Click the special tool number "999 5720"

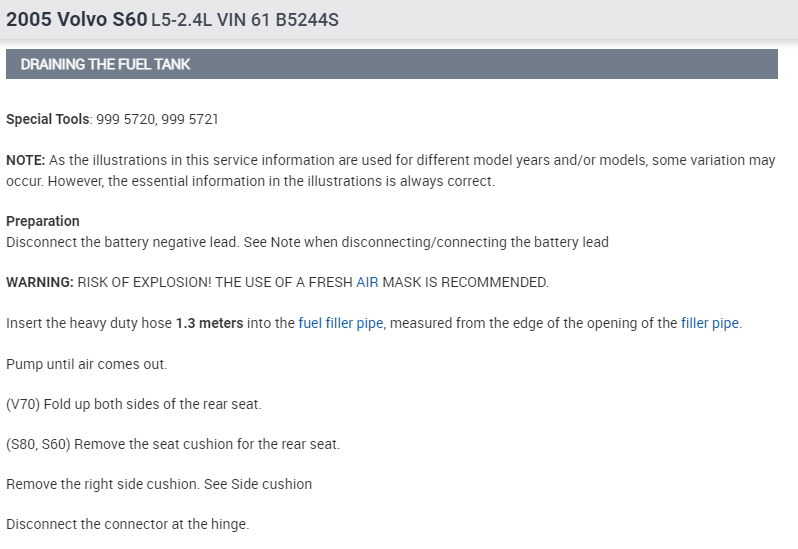point(123,120)
